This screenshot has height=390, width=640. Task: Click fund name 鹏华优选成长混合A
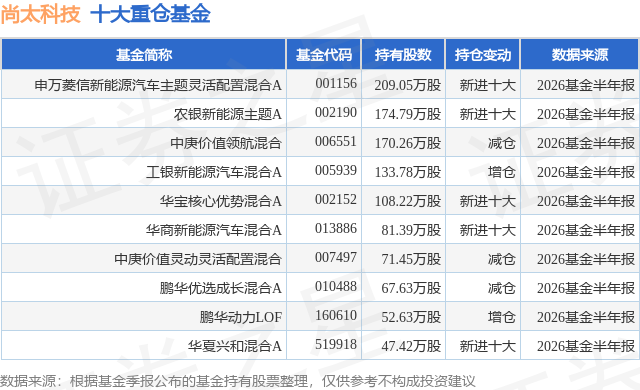[x=221, y=288]
